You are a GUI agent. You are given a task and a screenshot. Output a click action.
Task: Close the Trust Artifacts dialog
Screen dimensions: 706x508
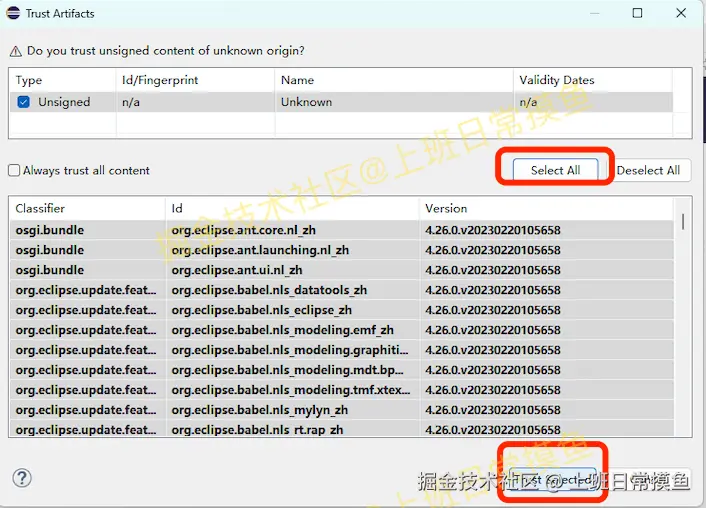click(x=681, y=13)
